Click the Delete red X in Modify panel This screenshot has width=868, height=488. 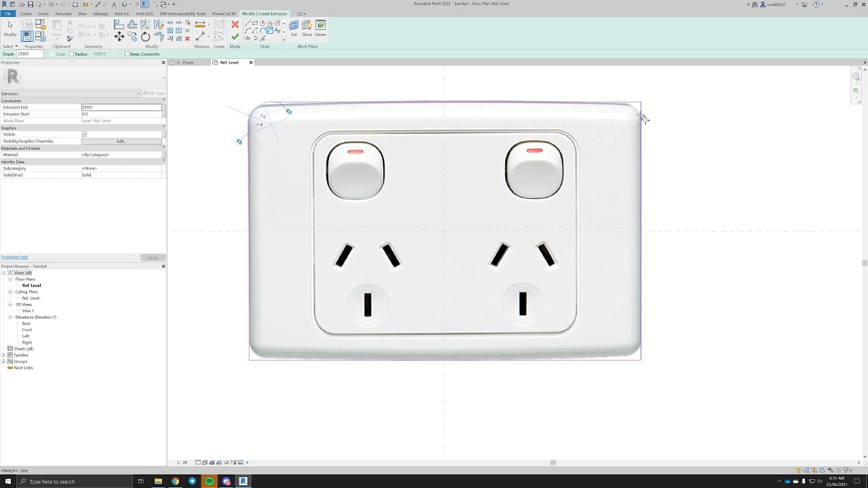[x=187, y=39]
